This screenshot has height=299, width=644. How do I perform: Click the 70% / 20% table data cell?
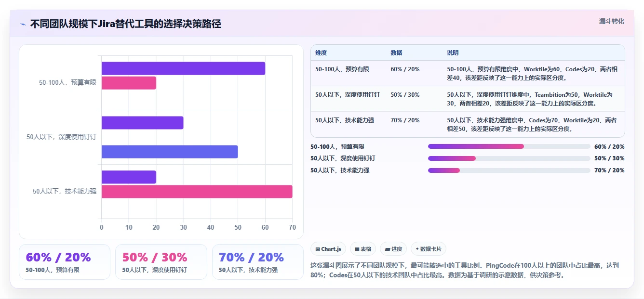tap(405, 120)
